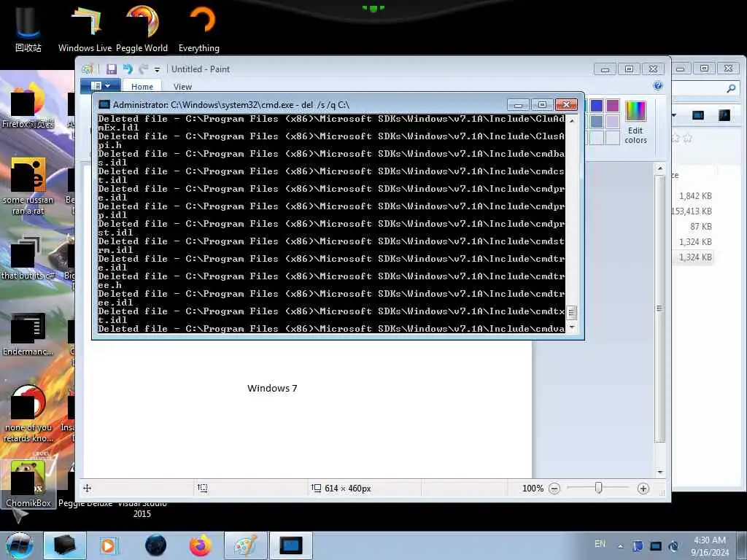Viewport: 747px width, 560px height.
Task: Switch to the View ribbon tab
Action: tap(182, 87)
